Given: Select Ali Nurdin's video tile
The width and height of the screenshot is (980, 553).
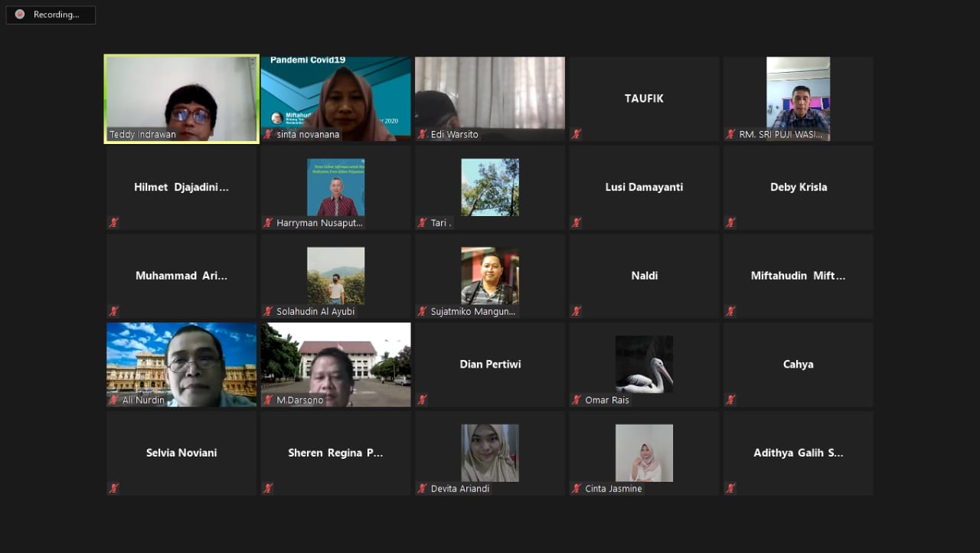Looking at the screenshot, I should point(181,364).
